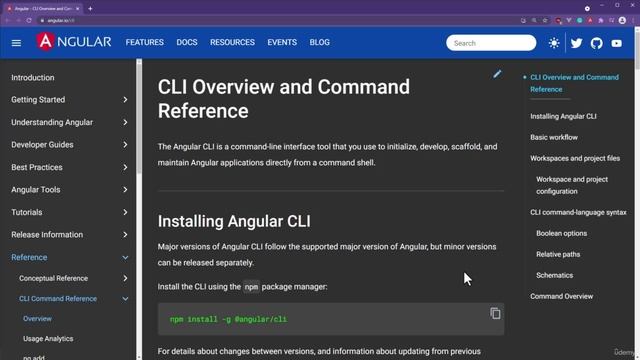Select Usage Analytics in the sidebar

(x=48, y=339)
